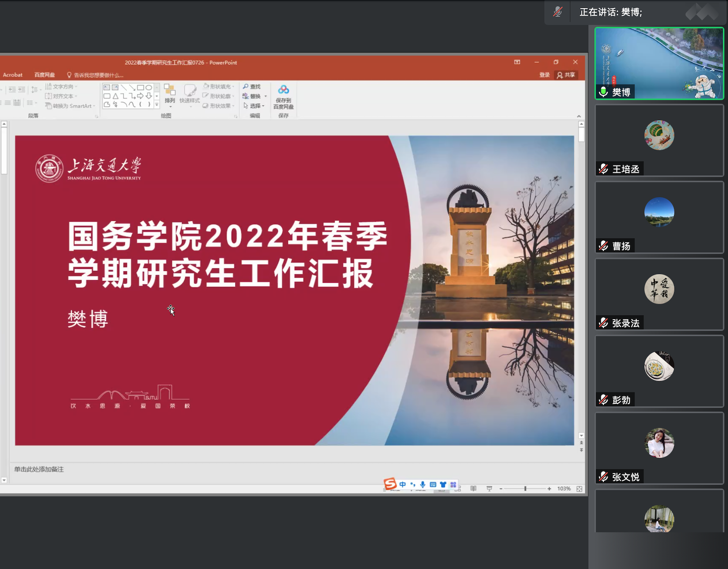Viewport: 728px width, 569px height.
Task: Select the rectangle shape in gallery top row
Action: (140, 87)
